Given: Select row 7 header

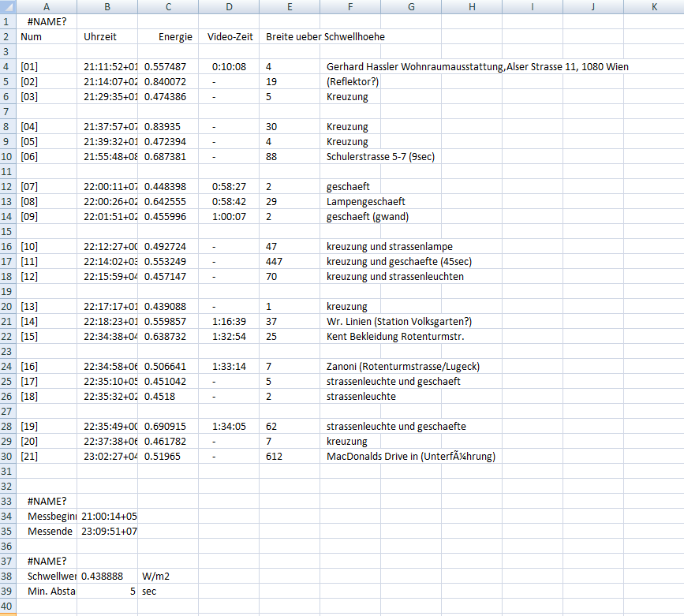Looking at the screenshot, I should [x=8, y=112].
